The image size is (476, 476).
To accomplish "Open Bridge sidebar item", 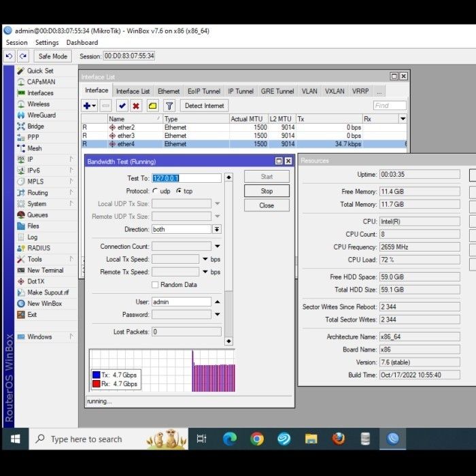I will [x=35, y=126].
